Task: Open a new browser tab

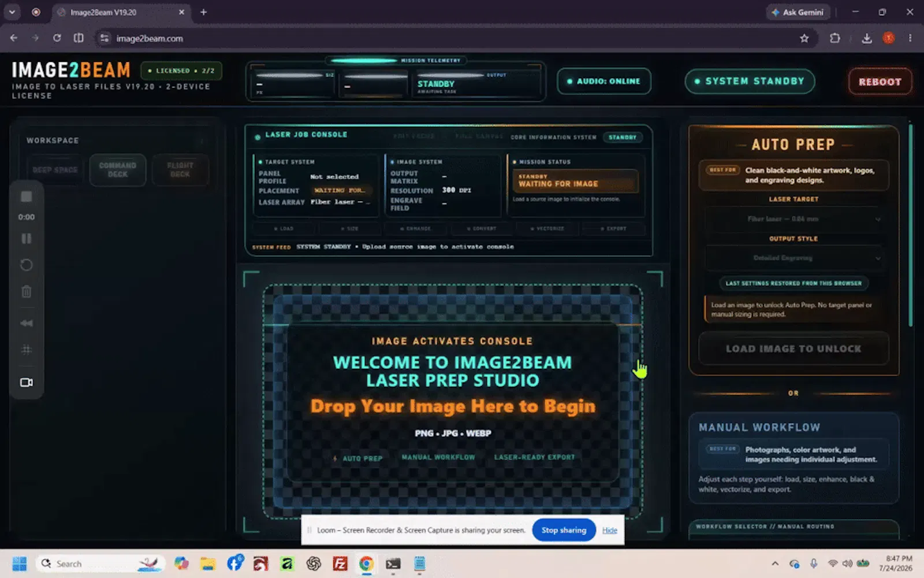Action: click(203, 12)
